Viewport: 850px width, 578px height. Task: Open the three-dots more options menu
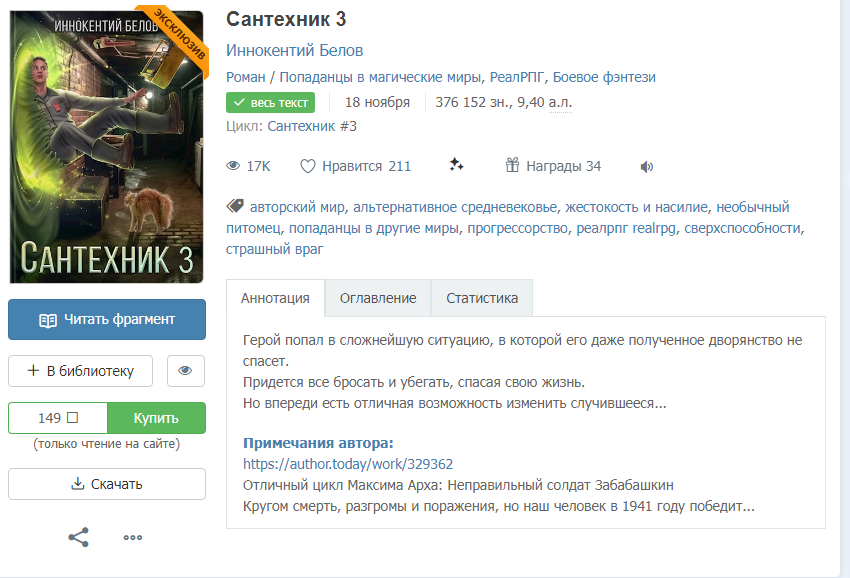coord(133,537)
